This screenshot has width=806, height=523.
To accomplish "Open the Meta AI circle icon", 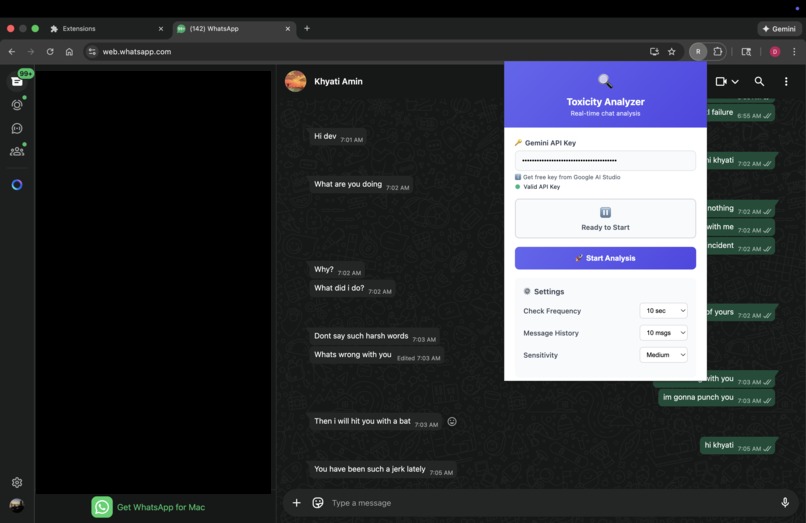I will click(17, 185).
